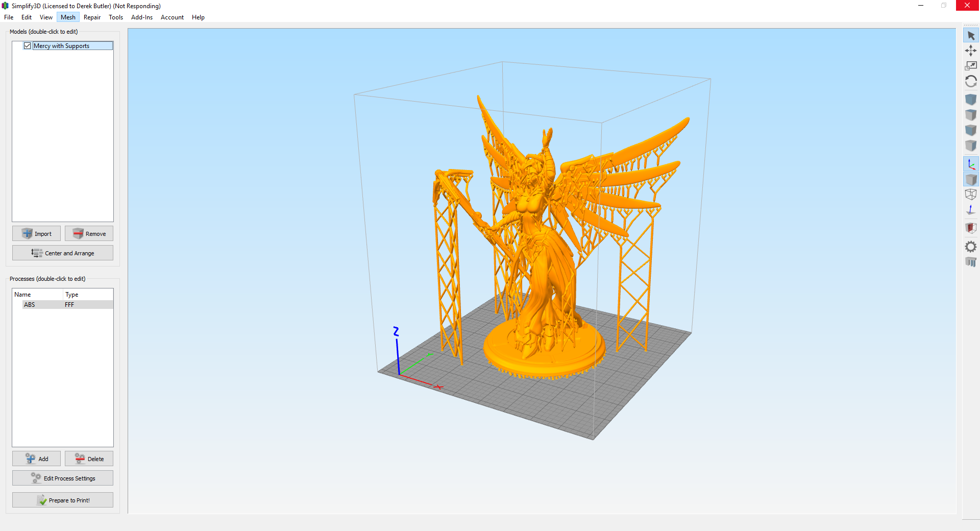The height and width of the screenshot is (531, 980).
Task: Select the normal selection arrow tool
Action: coord(971,36)
